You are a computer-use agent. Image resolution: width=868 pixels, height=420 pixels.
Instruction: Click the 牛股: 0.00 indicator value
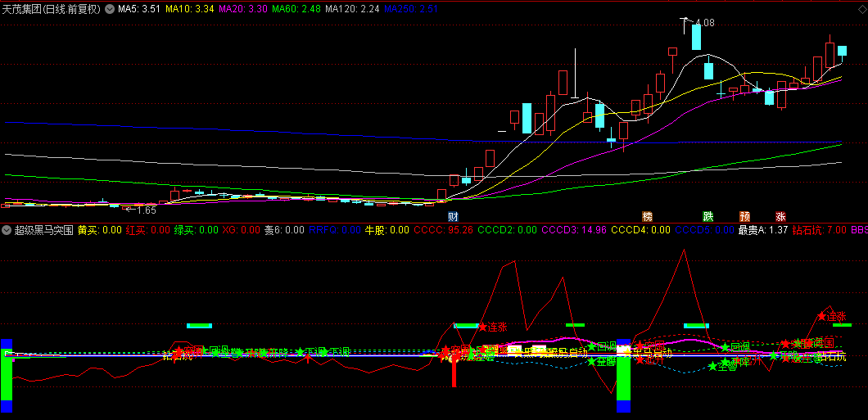pos(387,229)
